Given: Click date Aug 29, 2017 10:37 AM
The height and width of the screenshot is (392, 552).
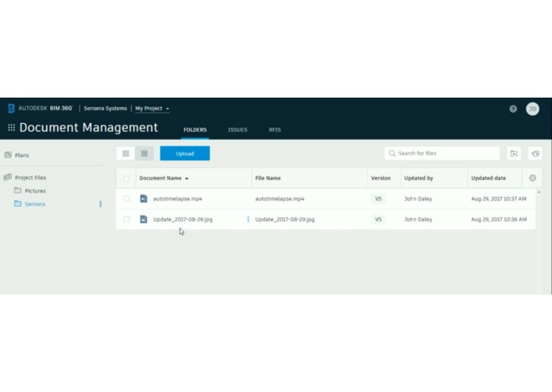Looking at the screenshot, I should 499,198.
